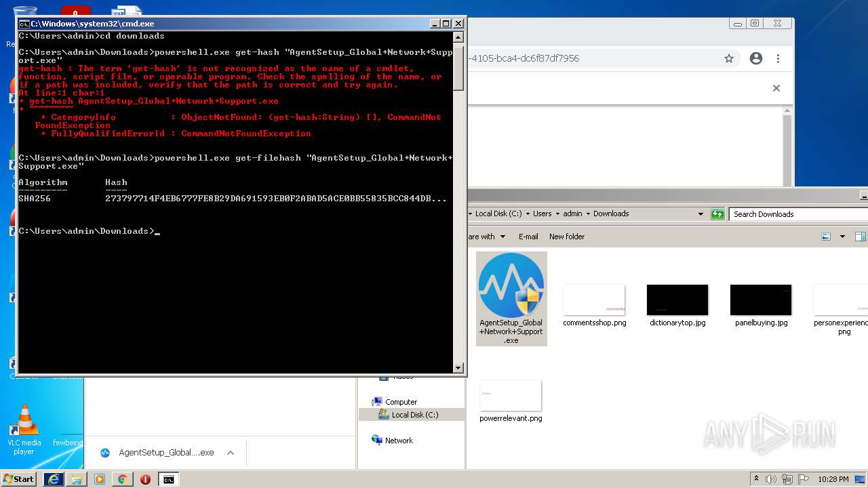Viewport: 868px width, 488px height.
Task: Select 'admin' breadcrumb in Explorer path
Action: [572, 213]
